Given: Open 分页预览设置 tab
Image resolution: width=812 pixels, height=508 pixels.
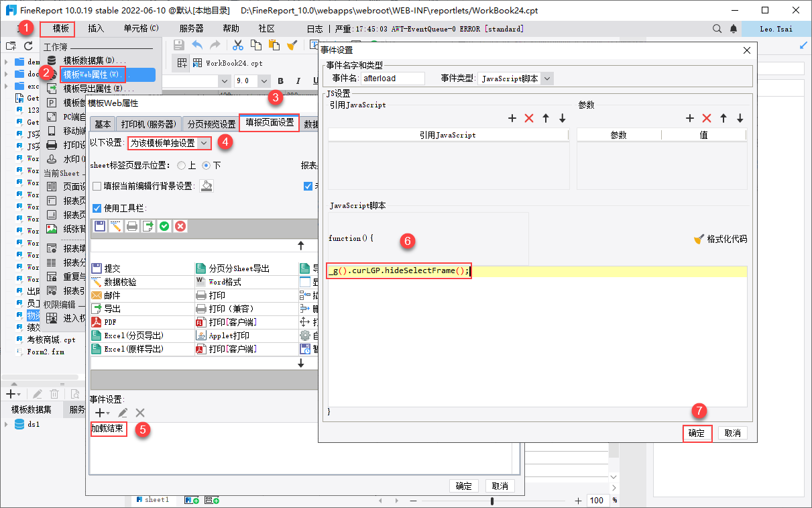Looking at the screenshot, I should tap(211, 124).
